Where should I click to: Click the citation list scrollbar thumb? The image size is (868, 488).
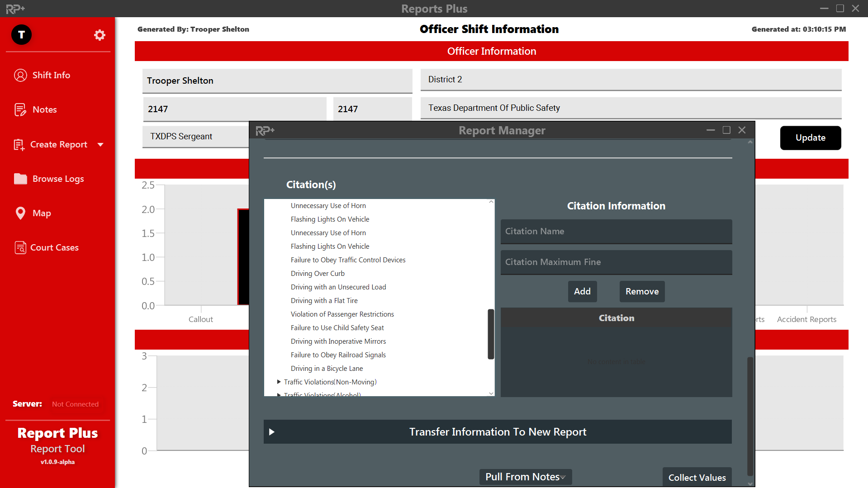pyautogui.click(x=491, y=334)
